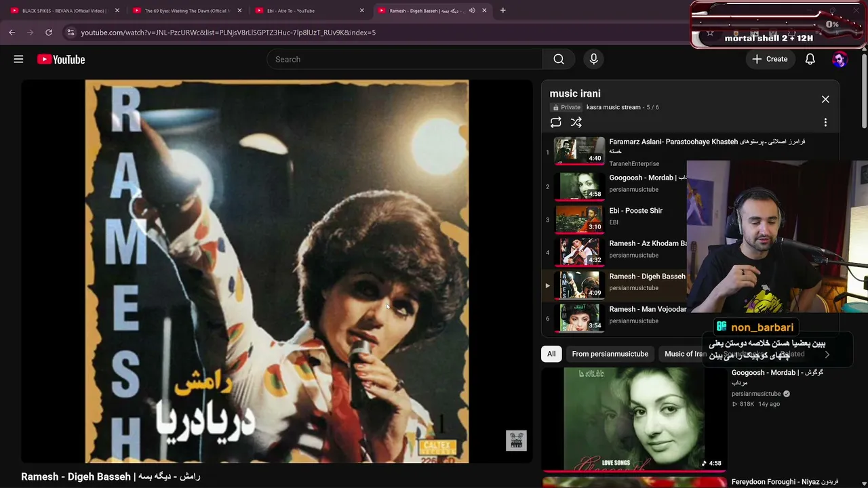Click the browser address bar URL
868x488 pixels.
tap(228, 32)
